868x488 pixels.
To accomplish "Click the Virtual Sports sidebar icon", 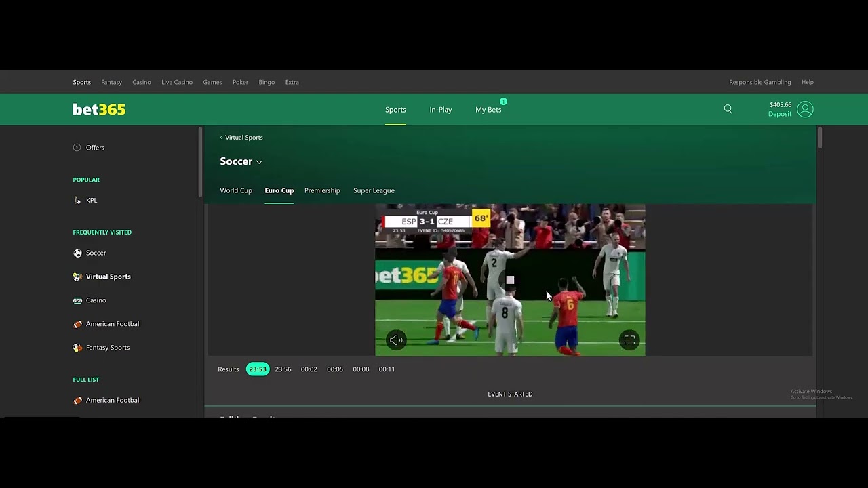I will coord(77,277).
